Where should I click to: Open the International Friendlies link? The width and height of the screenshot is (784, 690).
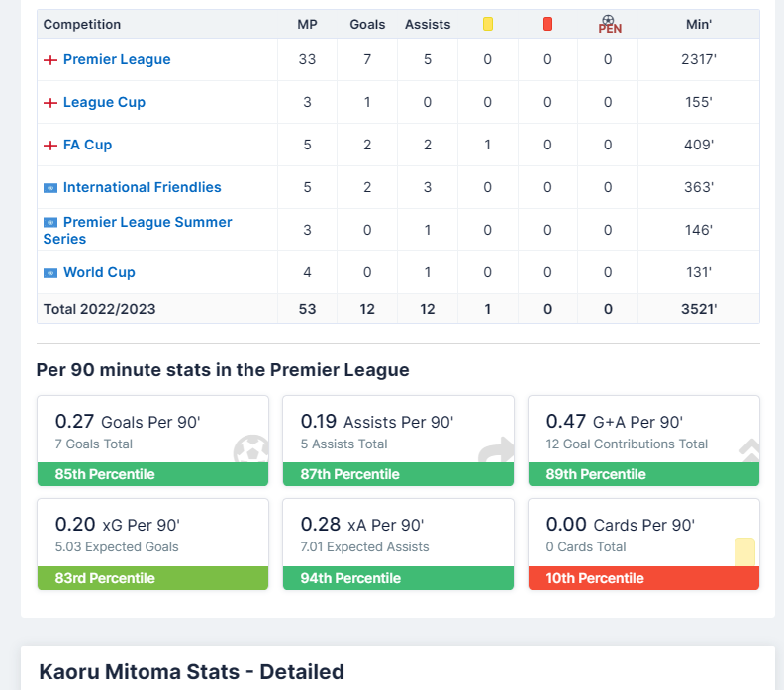coord(142,187)
